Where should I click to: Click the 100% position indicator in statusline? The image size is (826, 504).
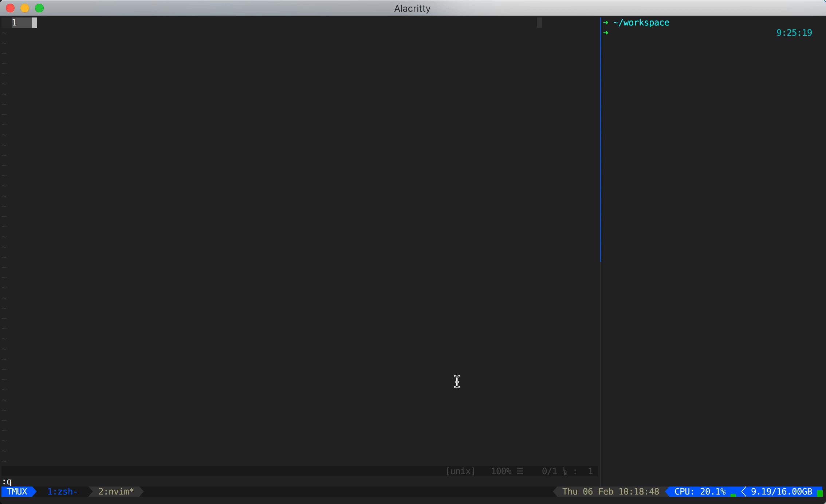[x=501, y=471]
